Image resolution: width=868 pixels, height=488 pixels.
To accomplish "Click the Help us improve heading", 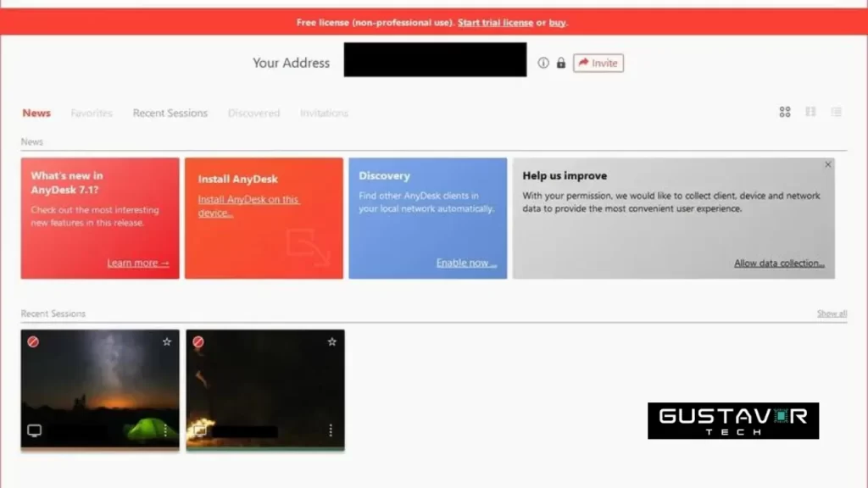I will pos(565,175).
